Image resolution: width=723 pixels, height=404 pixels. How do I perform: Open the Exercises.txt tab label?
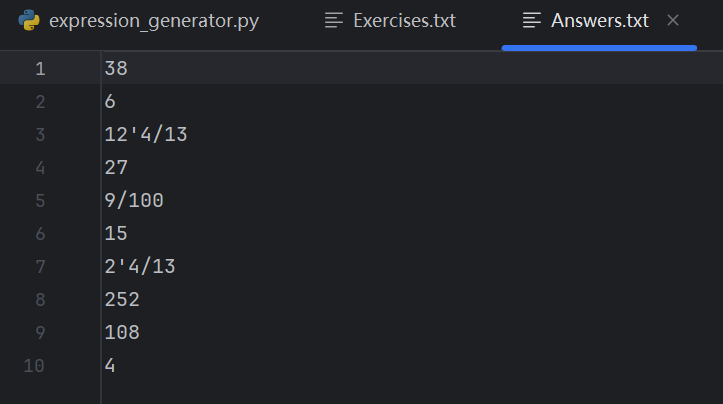[x=404, y=20]
